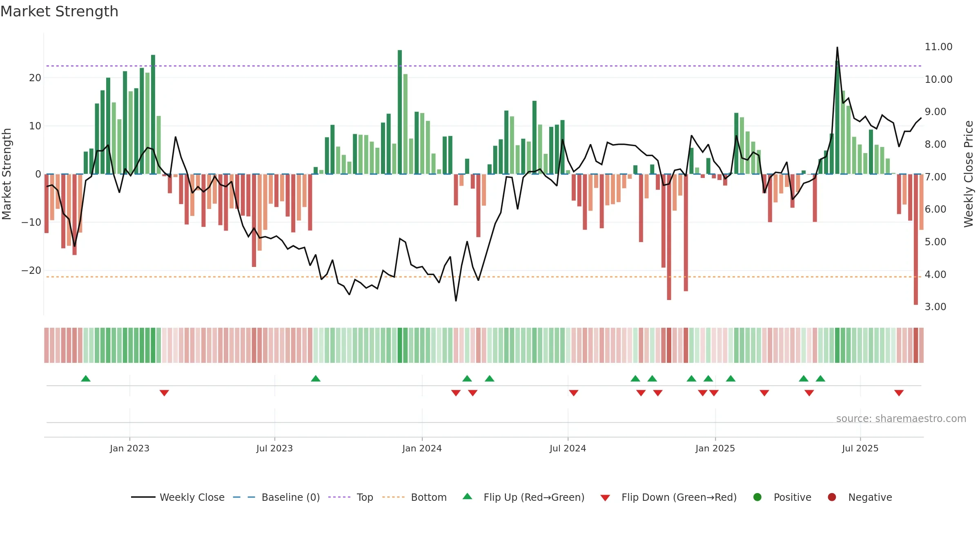Click the Weekly Close legend line

click(143, 497)
